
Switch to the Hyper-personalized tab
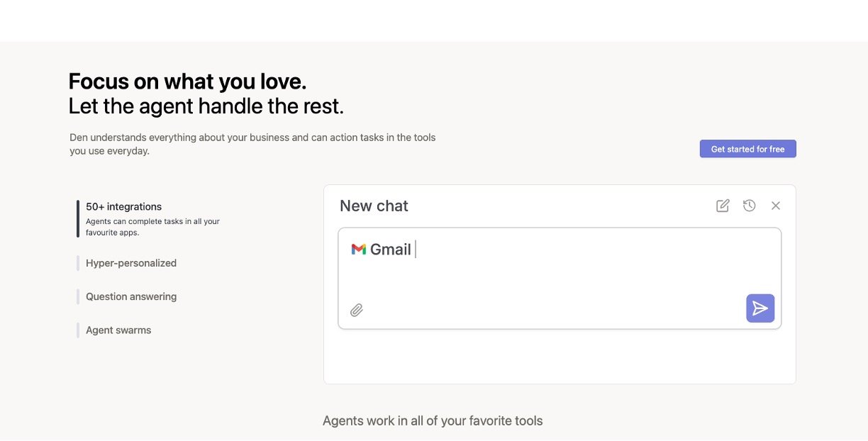(x=131, y=263)
